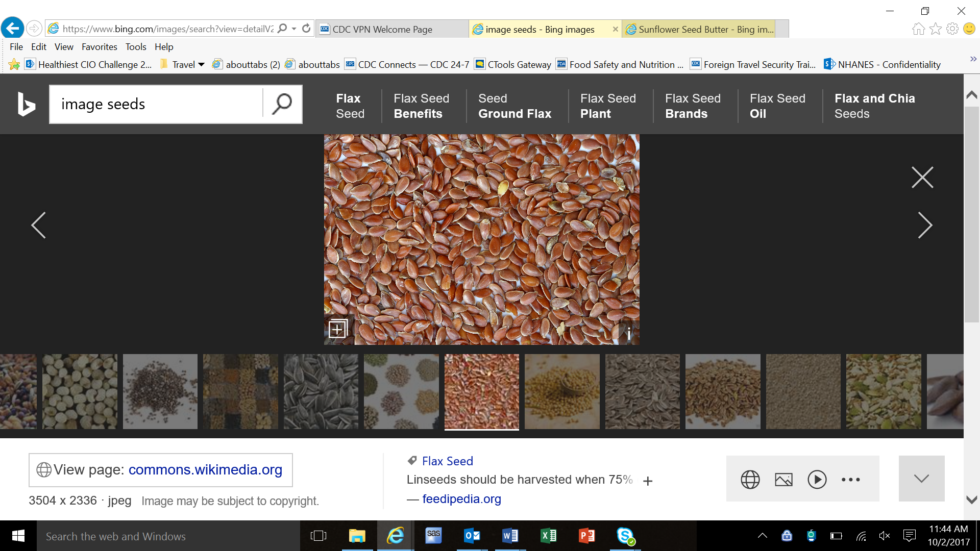The image size is (980, 551).
Task: Select the black sunflower seeds thumbnail
Action: point(321,391)
